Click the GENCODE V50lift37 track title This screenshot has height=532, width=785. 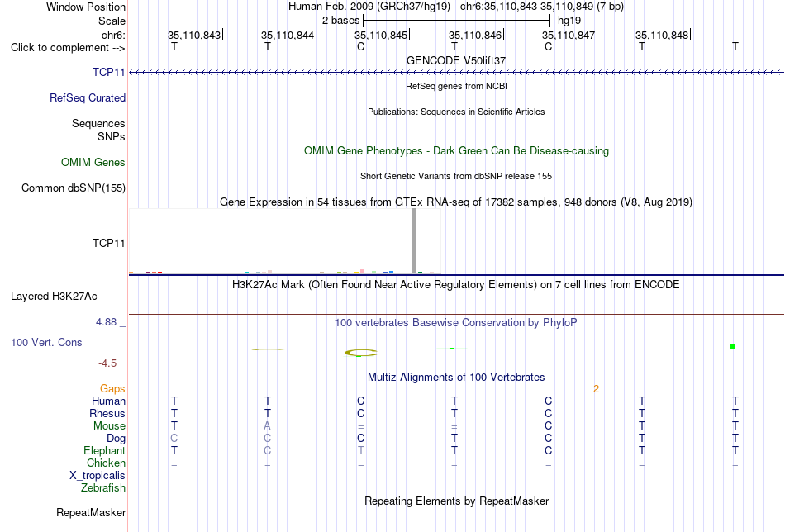pos(456,60)
